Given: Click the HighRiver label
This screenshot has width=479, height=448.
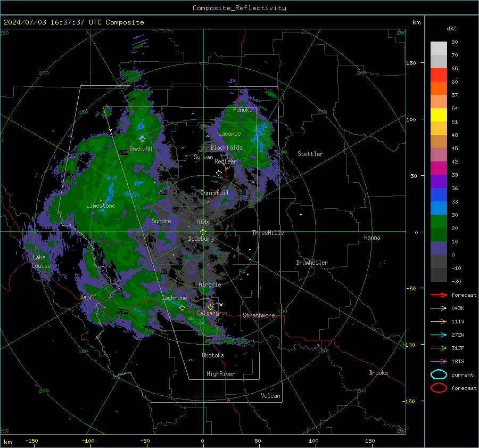Looking at the screenshot, I should [220, 374].
